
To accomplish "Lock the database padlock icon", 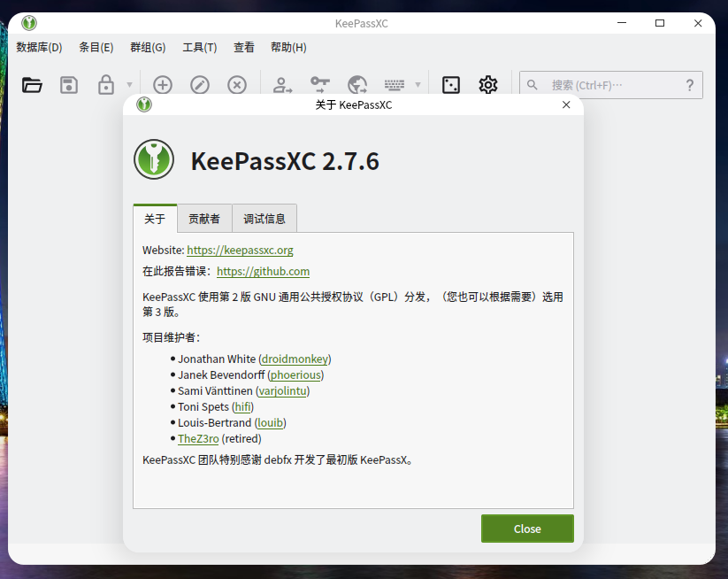I will point(106,85).
